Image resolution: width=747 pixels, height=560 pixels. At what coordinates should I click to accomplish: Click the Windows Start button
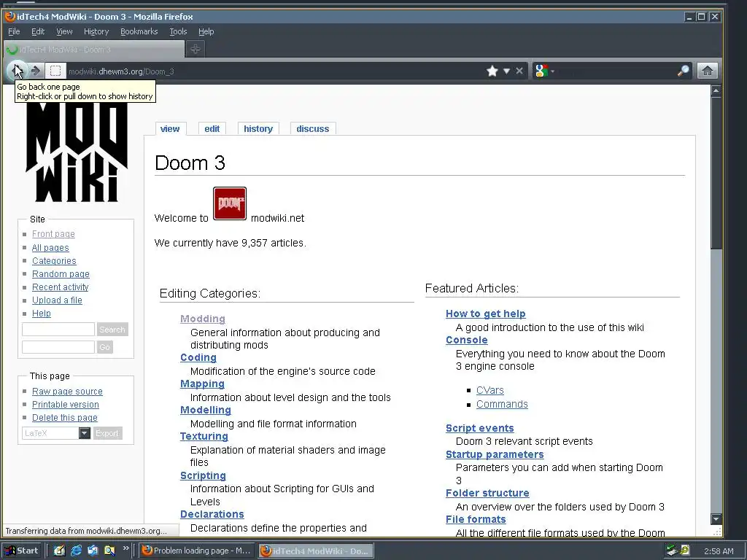[x=22, y=551]
